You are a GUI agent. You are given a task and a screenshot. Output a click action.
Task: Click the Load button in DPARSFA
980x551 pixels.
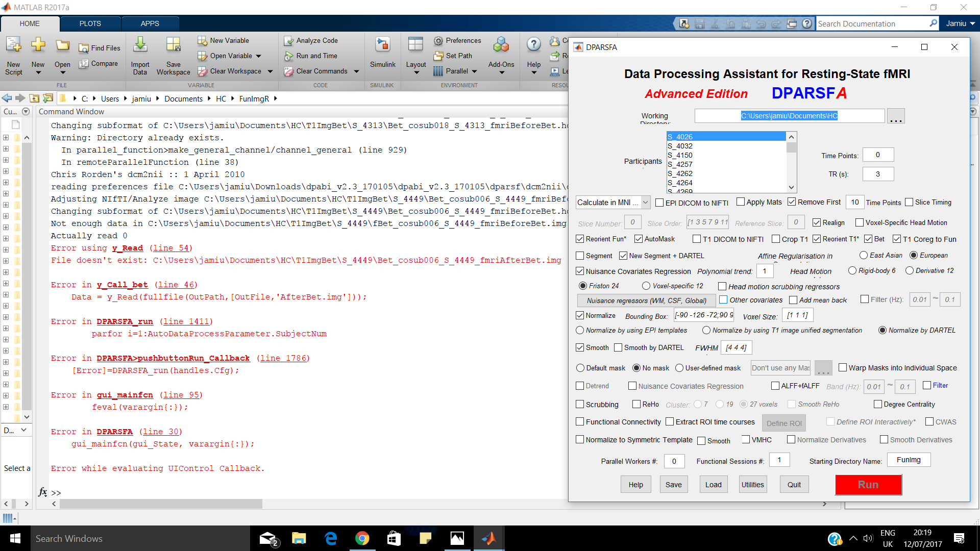pos(714,485)
